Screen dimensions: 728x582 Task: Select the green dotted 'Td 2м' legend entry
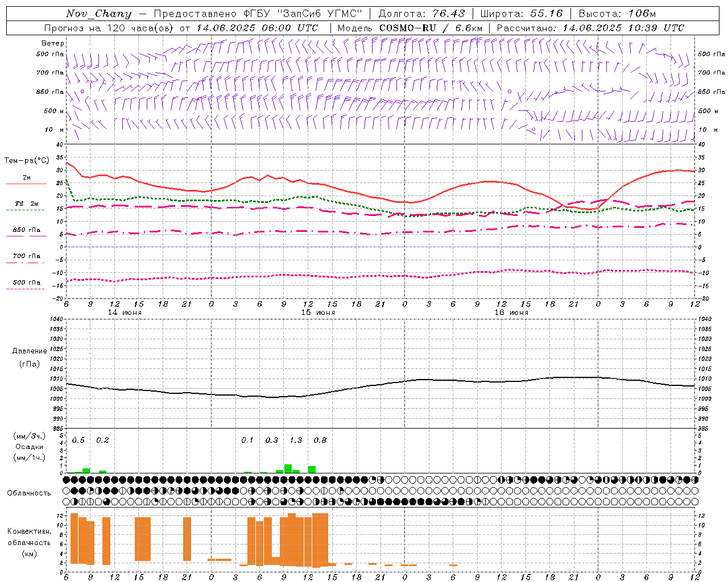pos(26,206)
